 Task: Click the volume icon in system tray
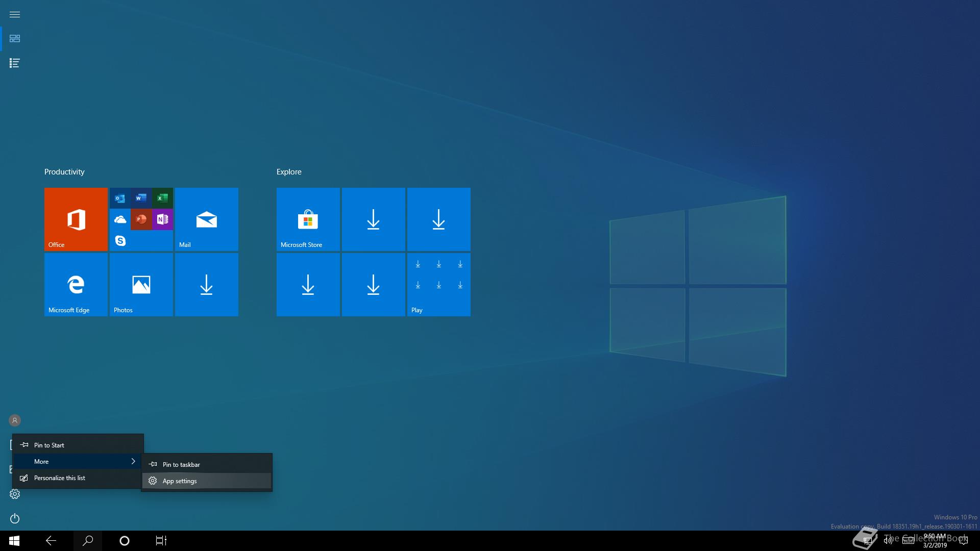coord(888,541)
